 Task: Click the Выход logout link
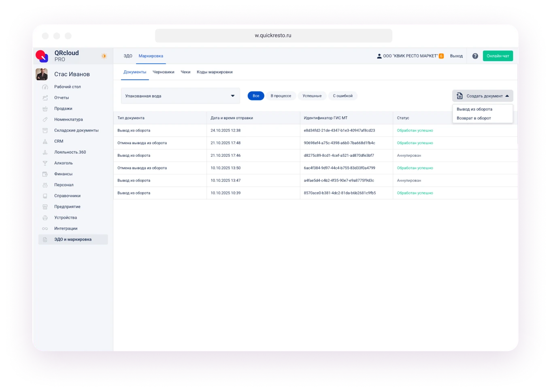tap(456, 56)
